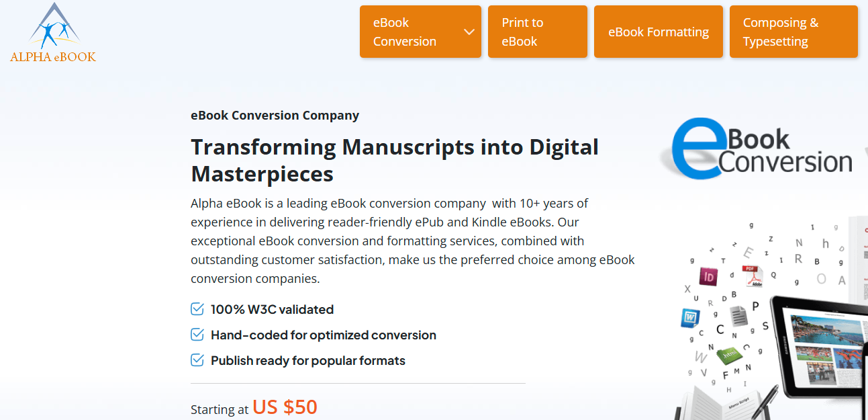This screenshot has height=420, width=868.
Task: Toggle the checkmark beside 100% W3C validated
Action: (x=197, y=308)
